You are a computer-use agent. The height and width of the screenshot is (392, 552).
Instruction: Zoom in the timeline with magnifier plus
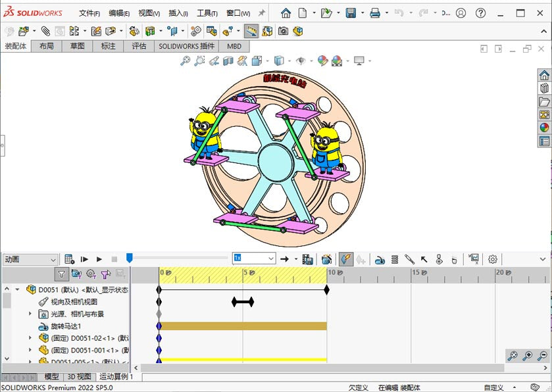coord(528,356)
